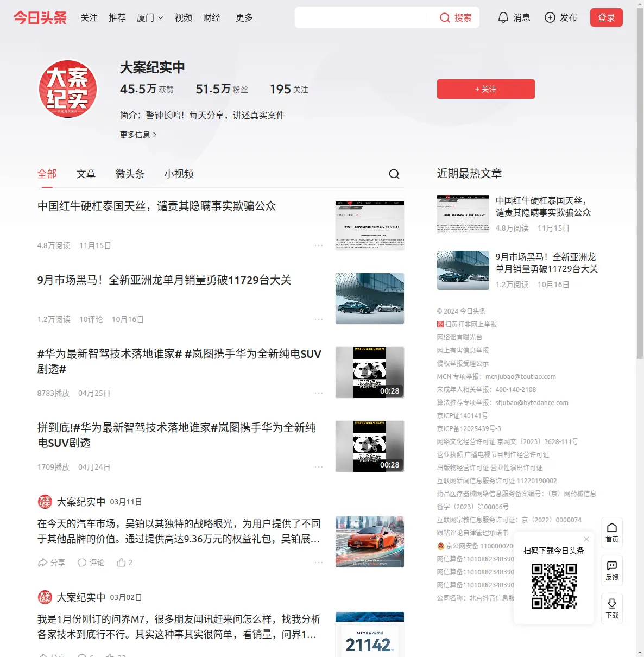Image resolution: width=644 pixels, height=657 pixels.
Task: Open the 亚洲龙 cars feed thumbnail
Action: (370, 299)
